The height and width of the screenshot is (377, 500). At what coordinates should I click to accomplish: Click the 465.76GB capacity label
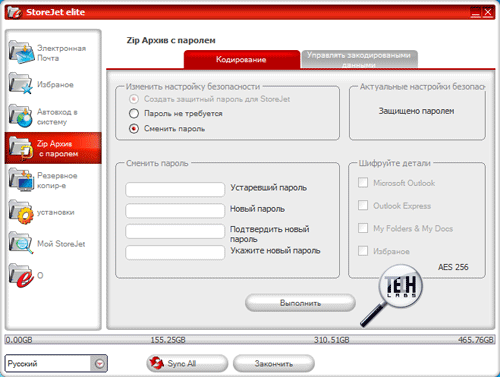point(476,340)
